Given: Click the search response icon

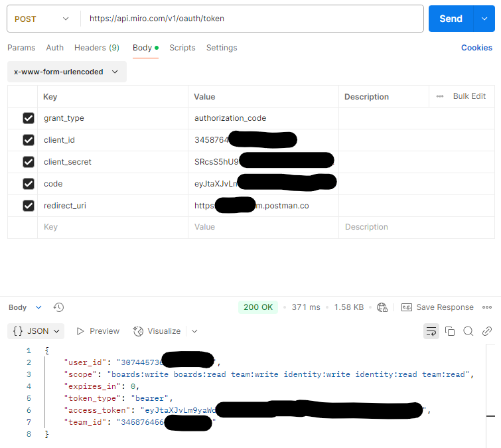Looking at the screenshot, I should pos(468,331).
